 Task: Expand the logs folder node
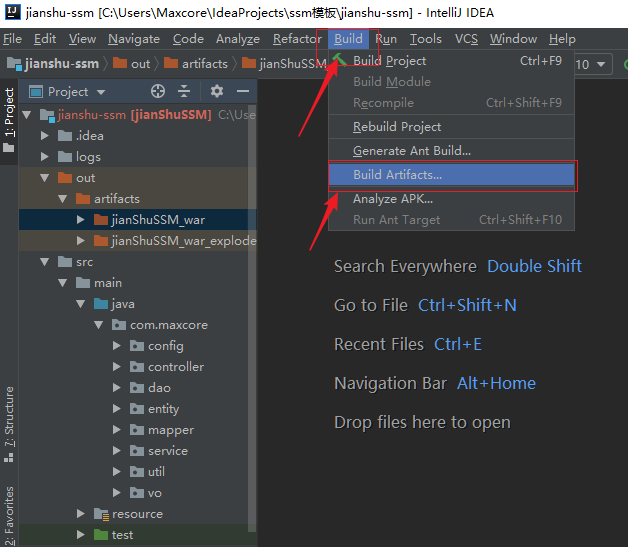coord(44,157)
